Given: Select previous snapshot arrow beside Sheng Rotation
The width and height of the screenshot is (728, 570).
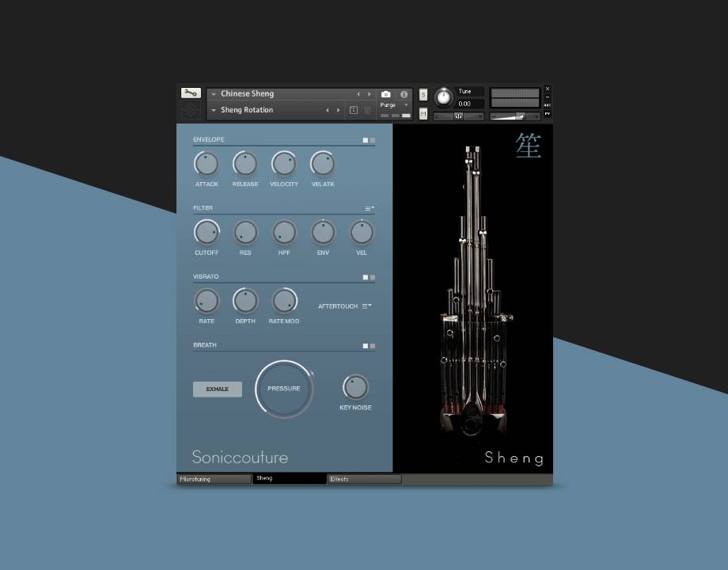Looking at the screenshot, I should [328, 110].
